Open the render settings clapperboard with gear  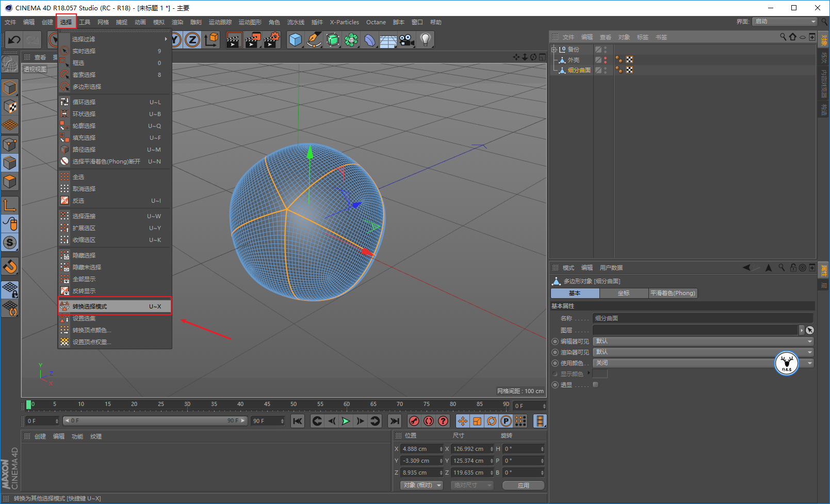271,40
